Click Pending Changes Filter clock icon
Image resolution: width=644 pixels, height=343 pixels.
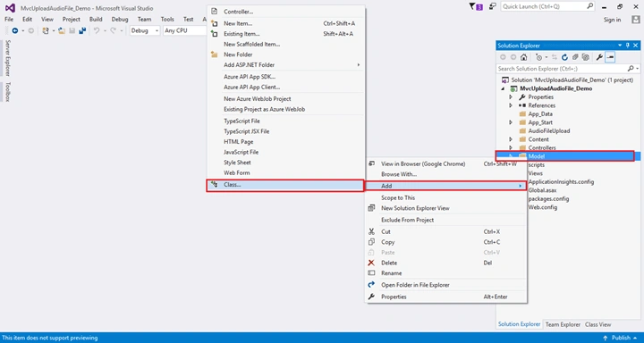point(538,57)
